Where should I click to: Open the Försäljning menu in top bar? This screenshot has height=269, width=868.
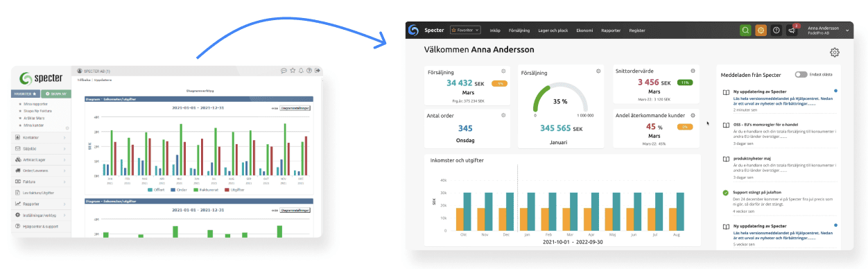(x=520, y=31)
